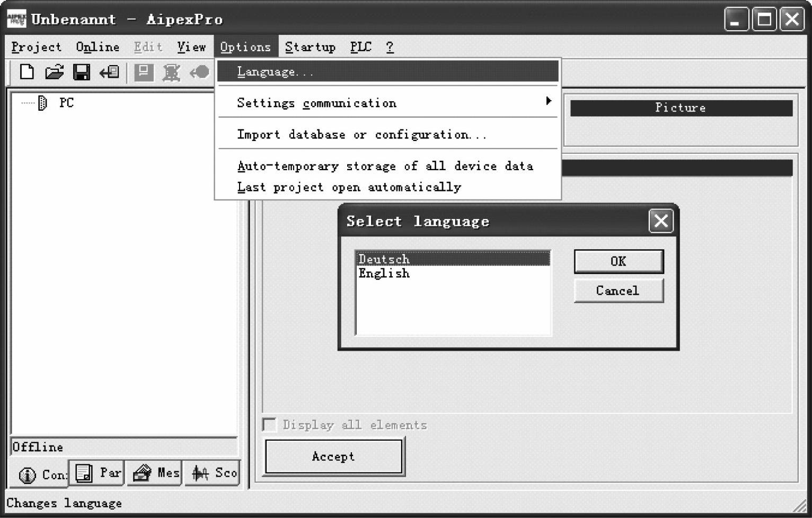Open the Project menu

click(36, 47)
